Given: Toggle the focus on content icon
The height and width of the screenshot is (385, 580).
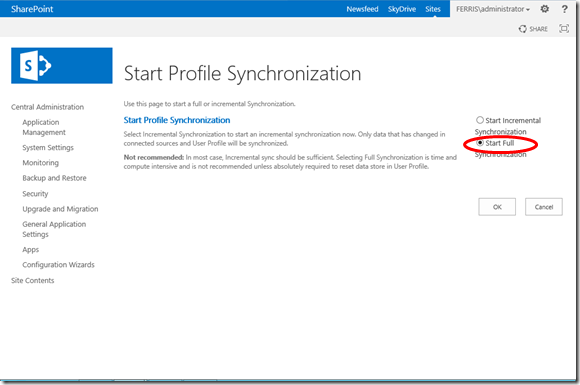Looking at the screenshot, I should tap(564, 28).
